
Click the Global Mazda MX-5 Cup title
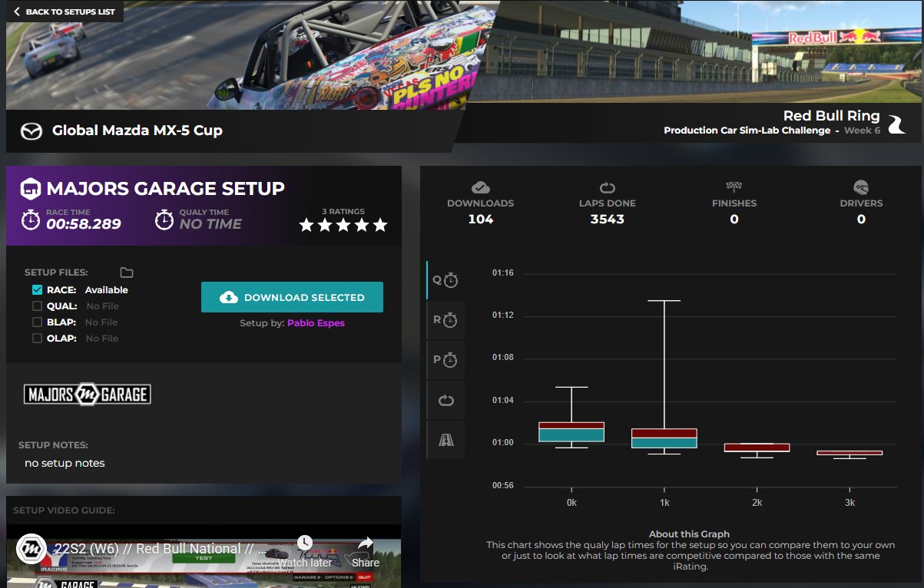tap(137, 130)
